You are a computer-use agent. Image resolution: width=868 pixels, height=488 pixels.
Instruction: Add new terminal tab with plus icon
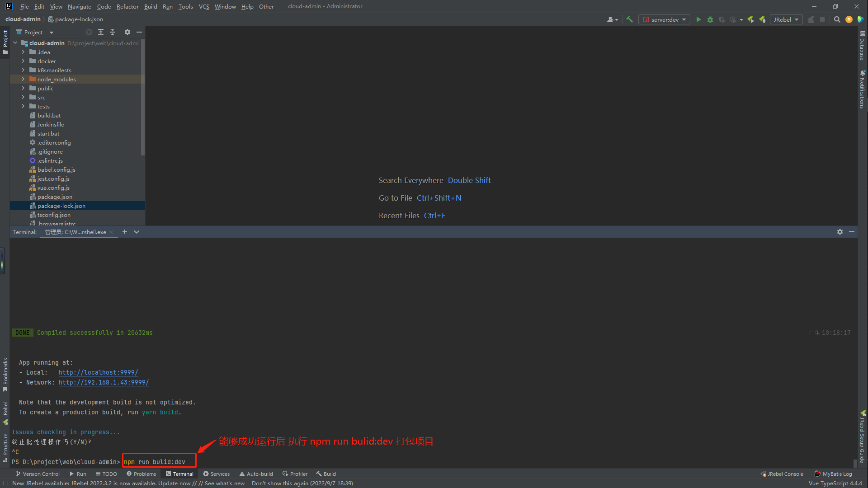tap(125, 232)
